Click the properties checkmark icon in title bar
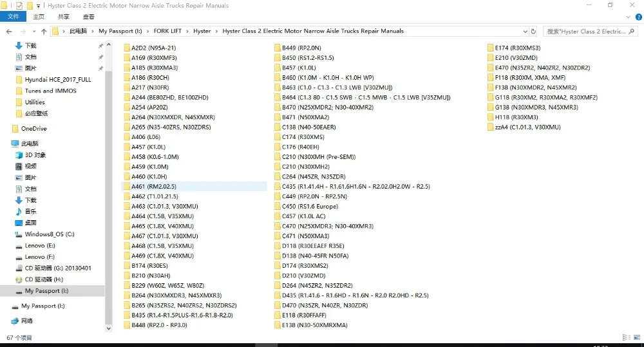This screenshot has width=644, height=347. [19, 6]
